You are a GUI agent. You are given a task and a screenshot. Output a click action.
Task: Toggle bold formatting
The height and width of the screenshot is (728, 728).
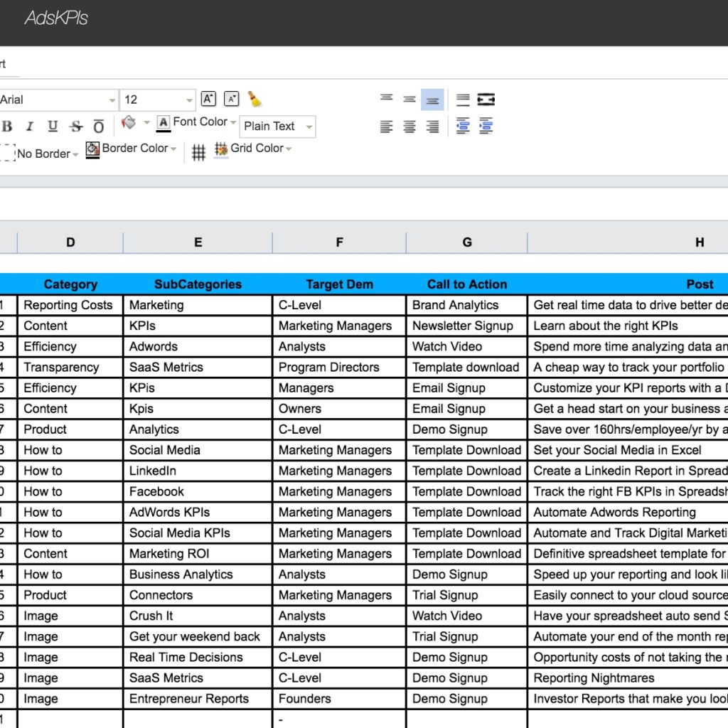click(7, 127)
